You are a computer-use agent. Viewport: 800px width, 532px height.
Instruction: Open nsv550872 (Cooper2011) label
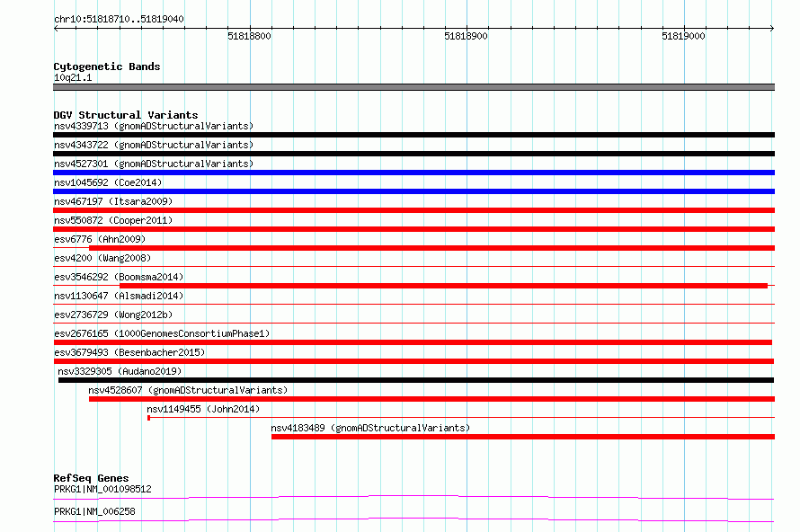(113, 220)
